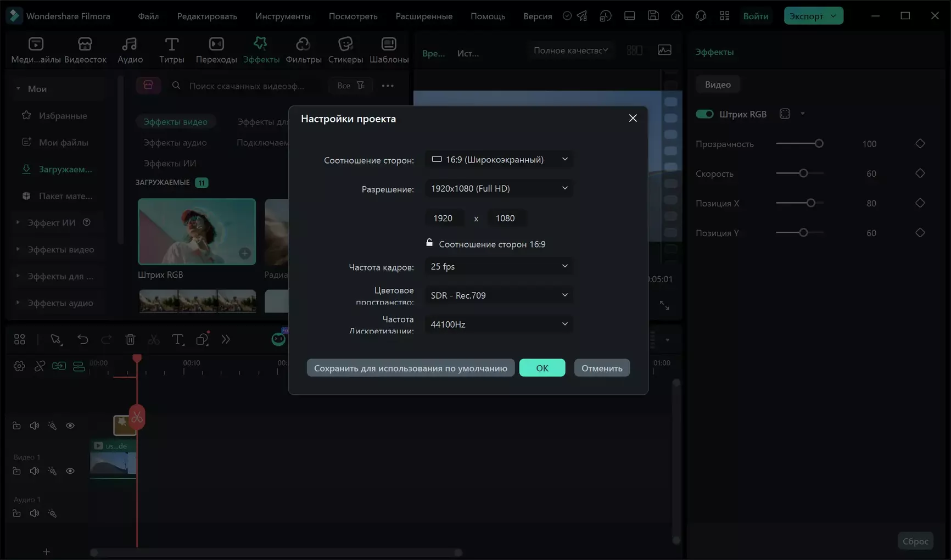The width and height of the screenshot is (951, 560).
Task: Open the Файл menu
Action: (x=148, y=16)
